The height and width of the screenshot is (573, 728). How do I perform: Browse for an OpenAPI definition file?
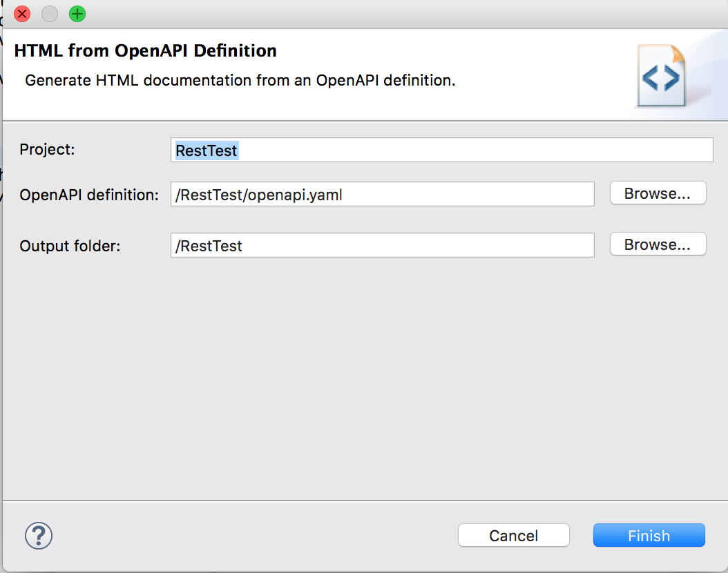[657, 193]
